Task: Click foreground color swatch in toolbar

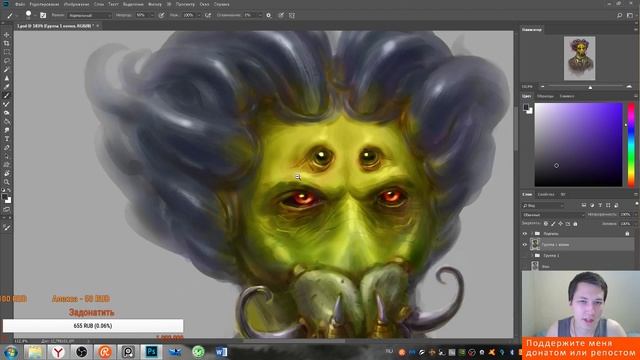Action: (x=4, y=198)
